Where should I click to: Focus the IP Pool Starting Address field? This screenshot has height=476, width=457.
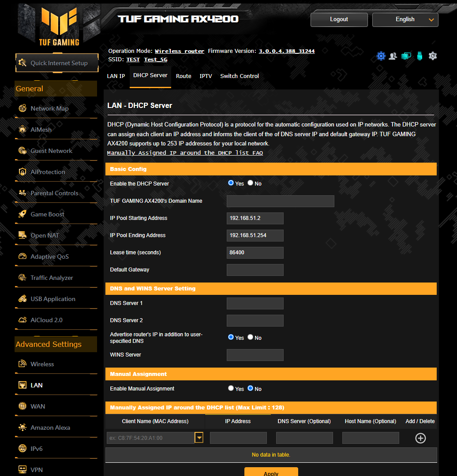tap(255, 218)
